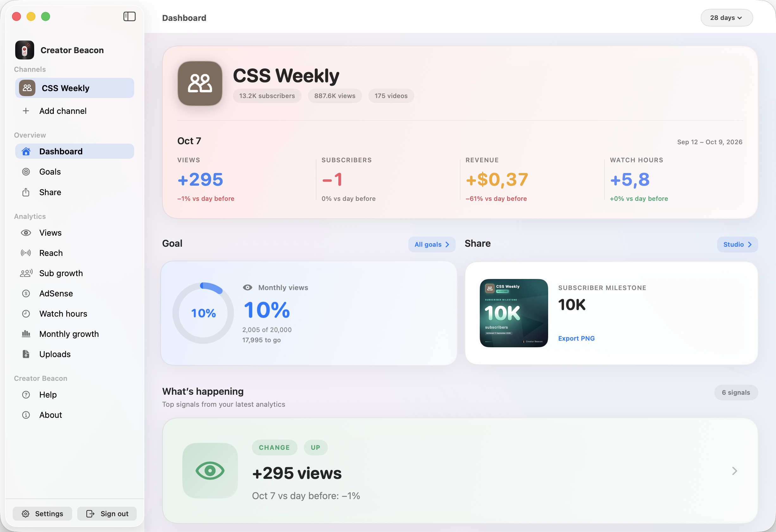
Task: Click the Uploads file icon
Action: pyautogui.click(x=26, y=354)
